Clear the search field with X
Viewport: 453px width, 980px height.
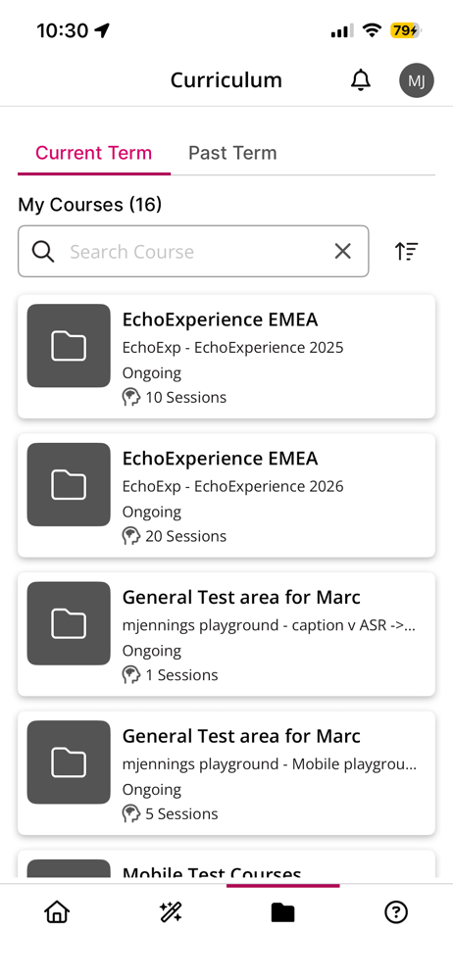coord(343,251)
